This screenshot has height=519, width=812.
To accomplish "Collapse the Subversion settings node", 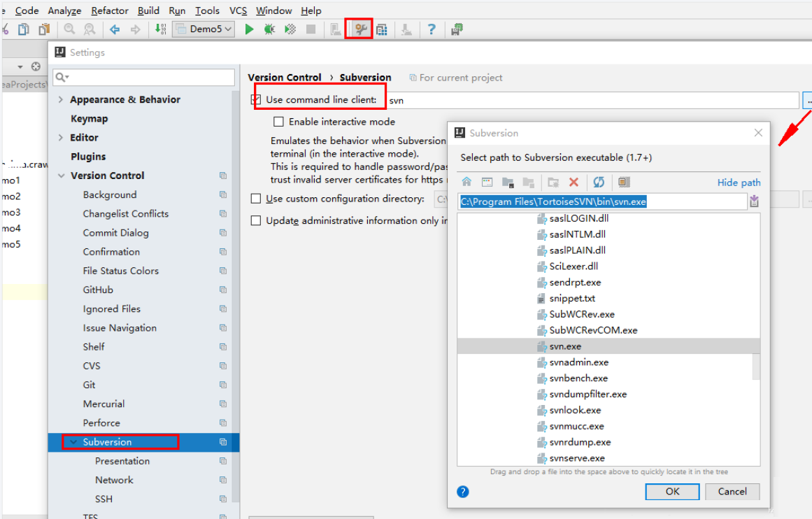I will pyautogui.click(x=73, y=442).
